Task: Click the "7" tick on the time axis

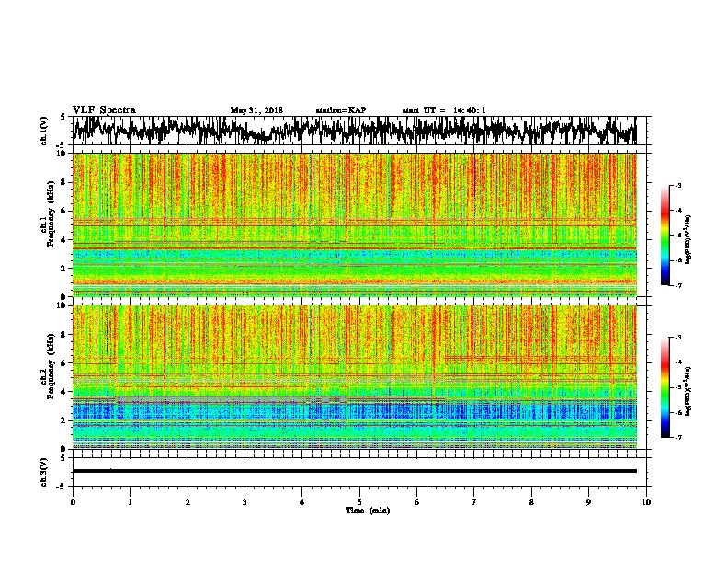Action: 474,502
